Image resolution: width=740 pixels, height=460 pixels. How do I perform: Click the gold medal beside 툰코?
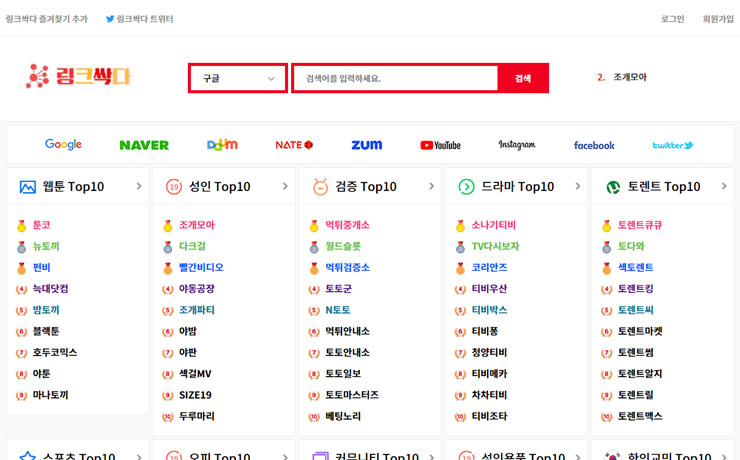coord(21,226)
